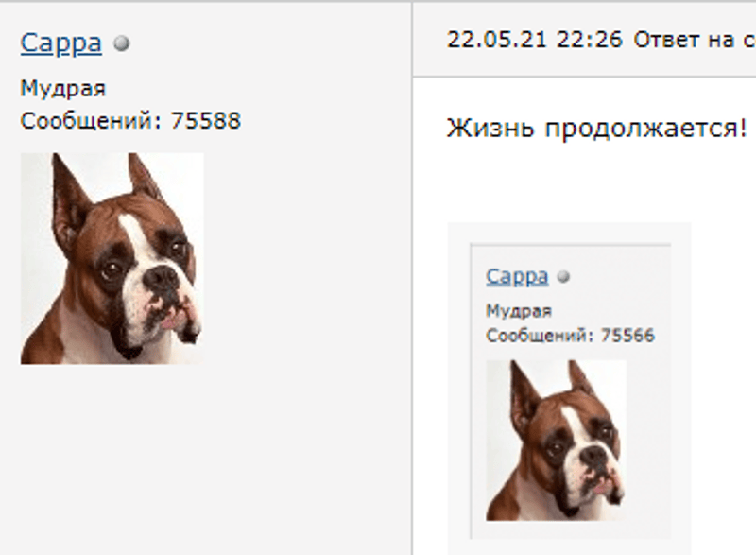Click the boxer dog's nose in the large avatar
This screenshot has width=756, height=555.
click(162, 279)
